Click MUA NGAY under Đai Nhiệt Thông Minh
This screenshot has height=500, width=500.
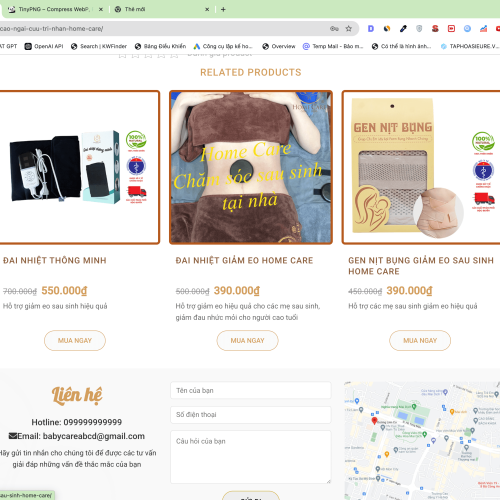coord(75,340)
